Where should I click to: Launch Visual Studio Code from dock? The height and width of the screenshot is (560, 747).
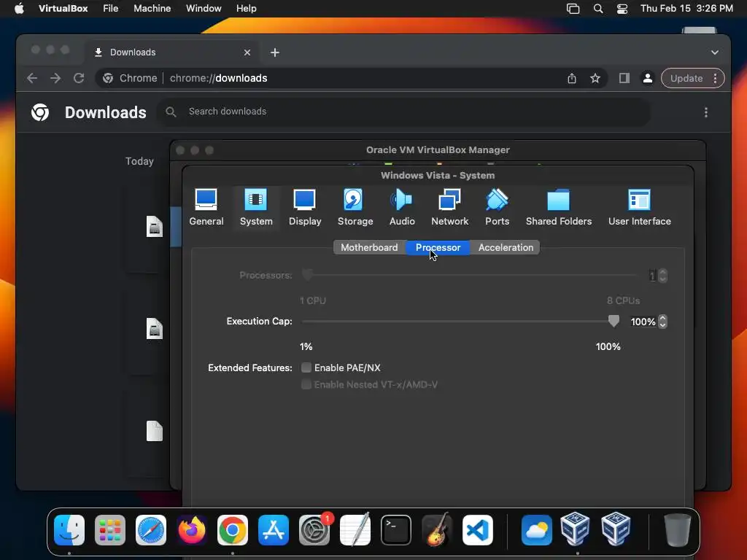[478, 530]
